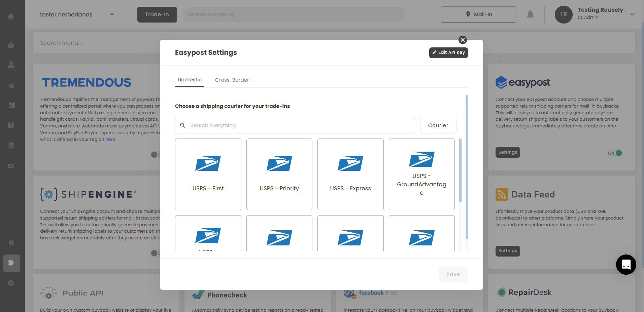Close the Easypost Settings dialog
644x312 pixels.
click(x=463, y=40)
